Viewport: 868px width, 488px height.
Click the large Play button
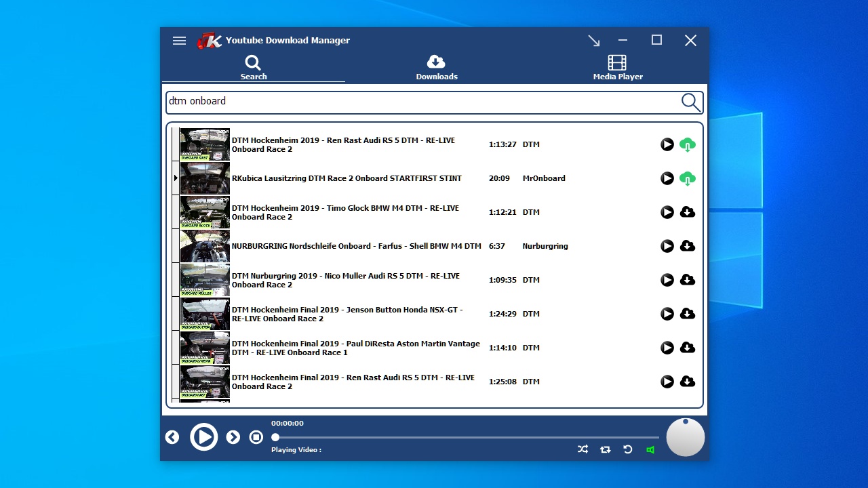(203, 437)
